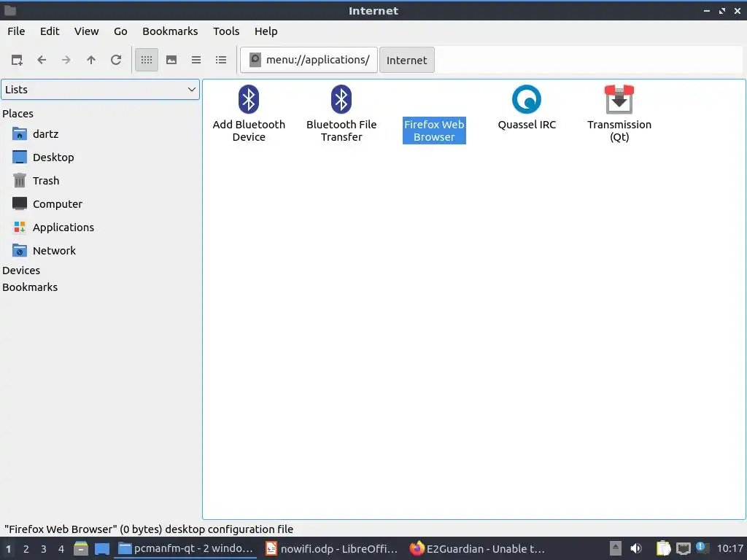Minimize the Internet window
Screen dimensions: 747x560
click(707, 10)
